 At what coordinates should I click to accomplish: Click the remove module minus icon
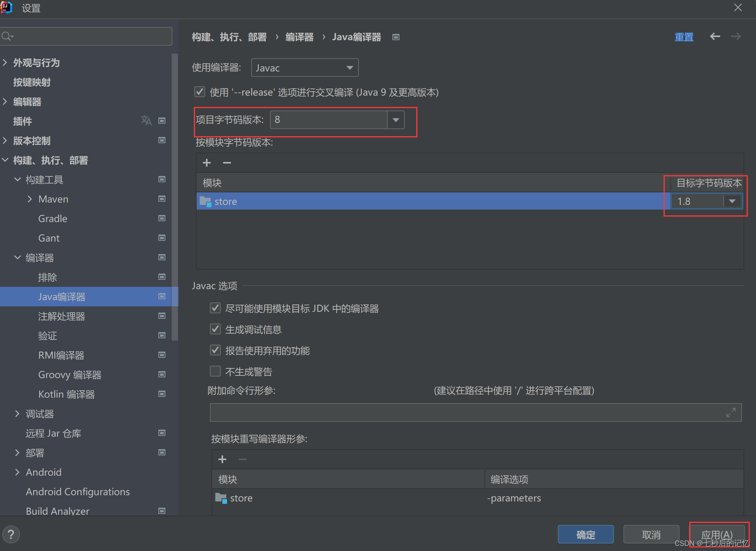pos(227,163)
